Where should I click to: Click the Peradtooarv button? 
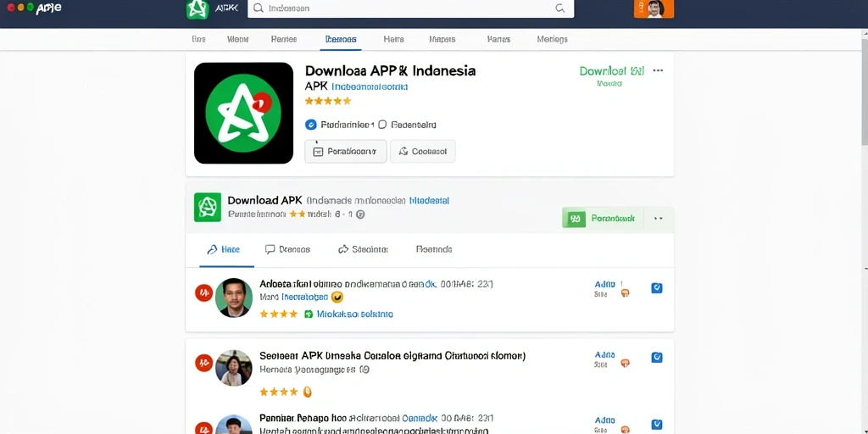pos(346,151)
